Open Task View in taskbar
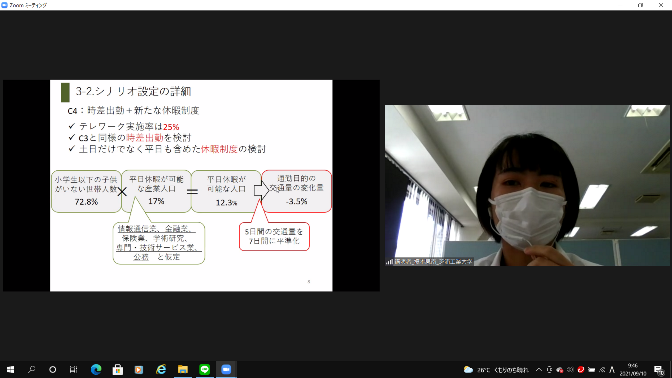Screen dimensions: 672x378 pos(73,369)
